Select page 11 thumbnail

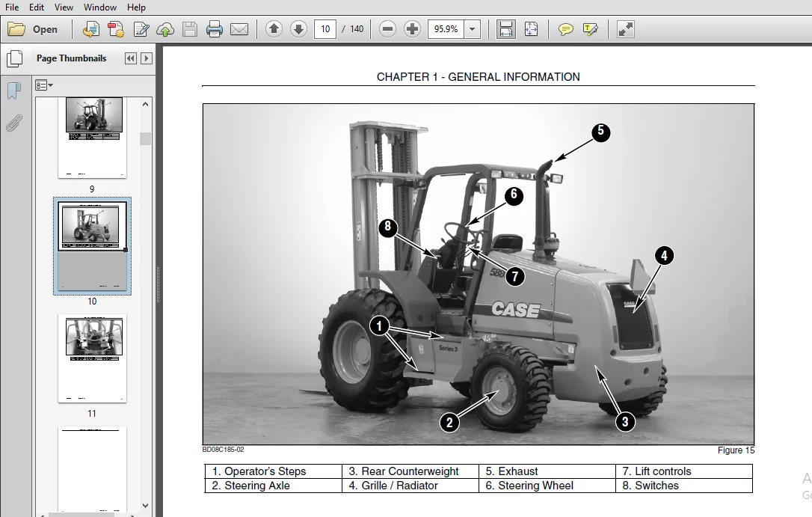pos(92,358)
